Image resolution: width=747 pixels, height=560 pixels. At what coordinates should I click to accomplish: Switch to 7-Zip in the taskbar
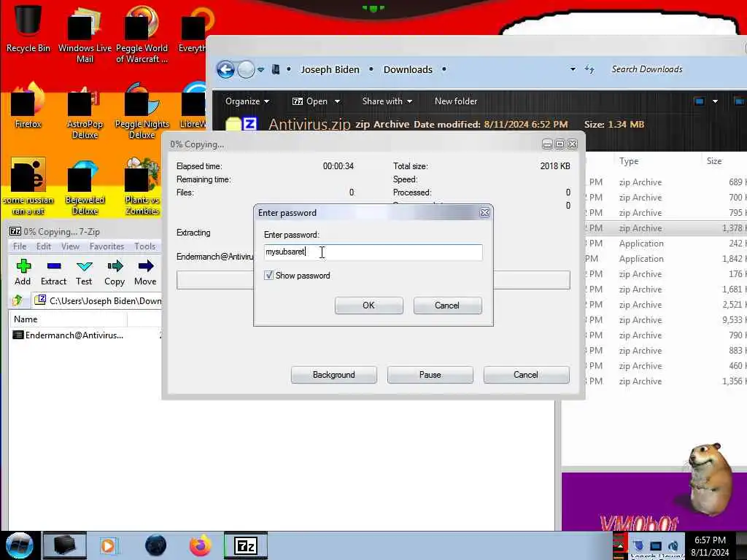tap(246, 545)
